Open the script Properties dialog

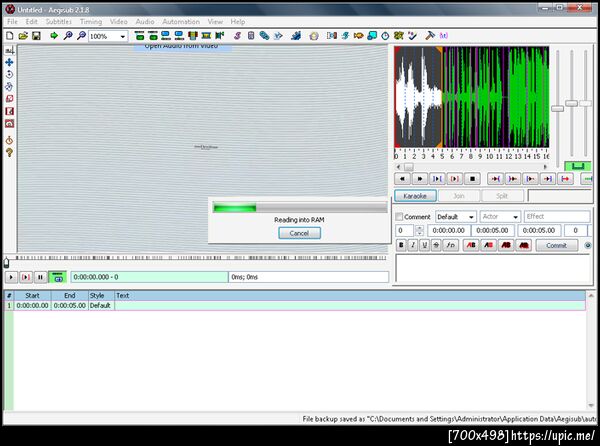(x=251, y=36)
